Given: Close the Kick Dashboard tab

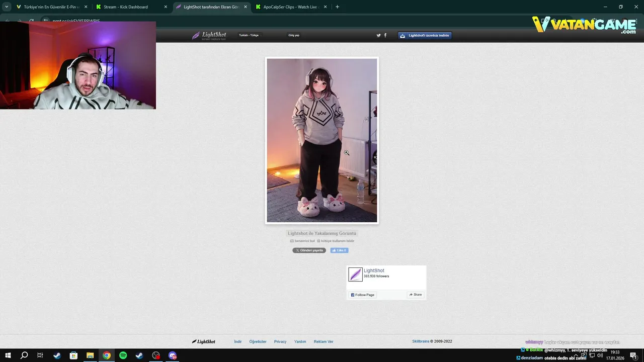Looking at the screenshot, I should tap(166, 7).
